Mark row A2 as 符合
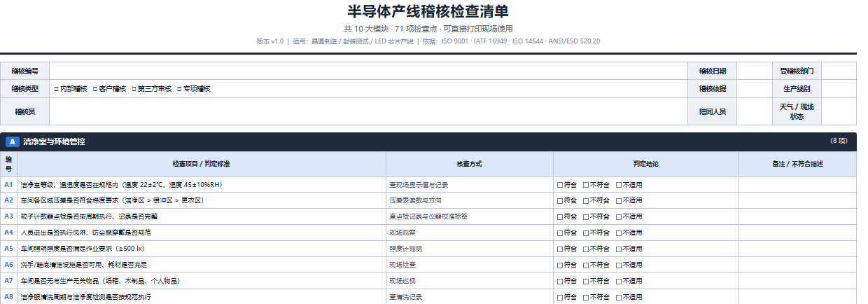 click(559, 200)
